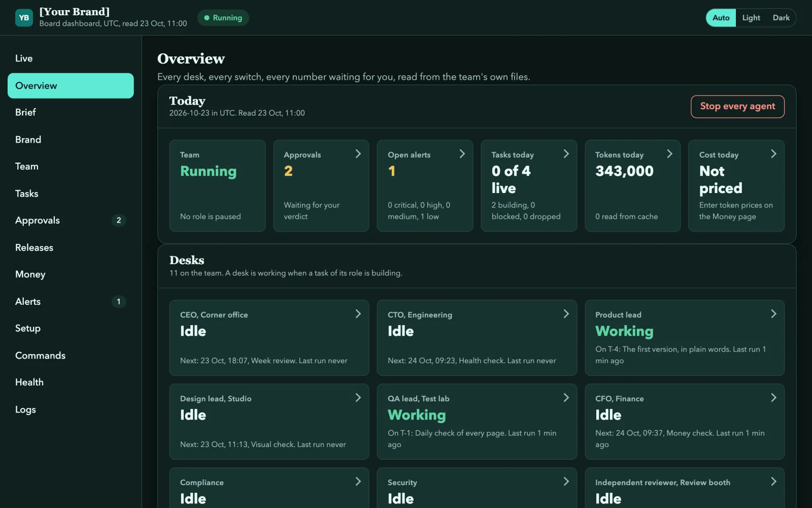Expand the CEO, Corner office desk chevron
The height and width of the screenshot is (508, 812).
(358, 314)
